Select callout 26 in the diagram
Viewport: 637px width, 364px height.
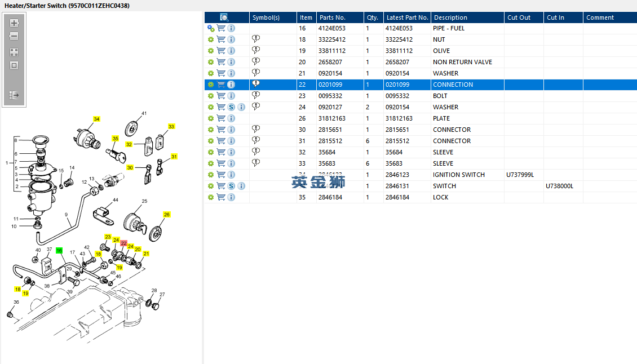[x=166, y=215]
